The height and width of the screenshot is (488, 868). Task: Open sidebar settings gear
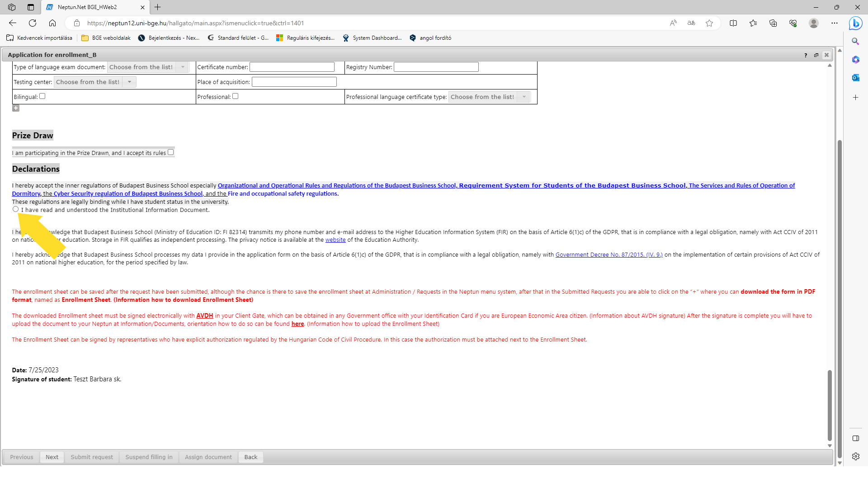855,456
